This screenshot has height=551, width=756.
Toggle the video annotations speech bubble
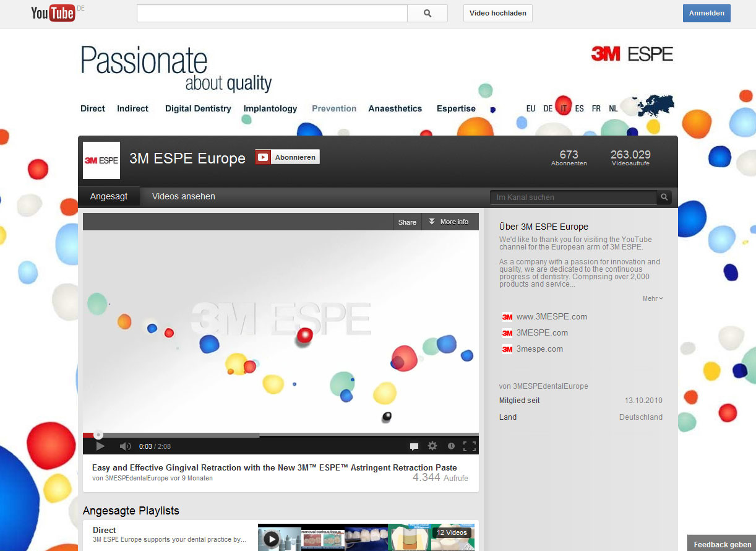tap(415, 446)
